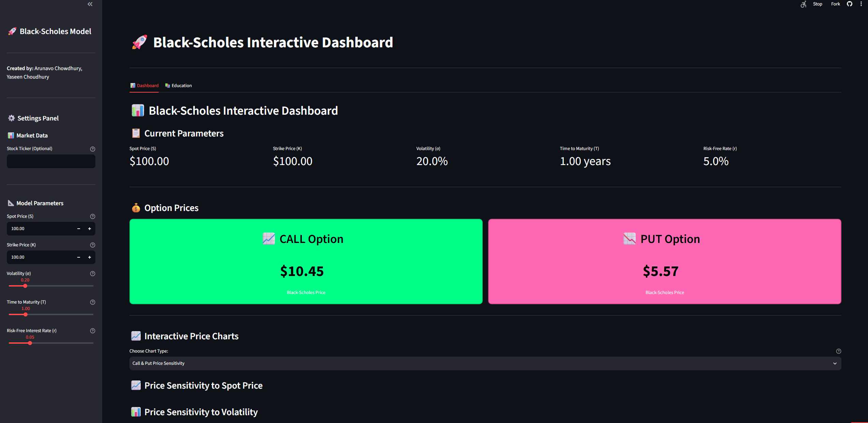Image resolution: width=868 pixels, height=423 pixels.
Task: Show help tooltip for Choose Chart Type
Action: [839, 351]
